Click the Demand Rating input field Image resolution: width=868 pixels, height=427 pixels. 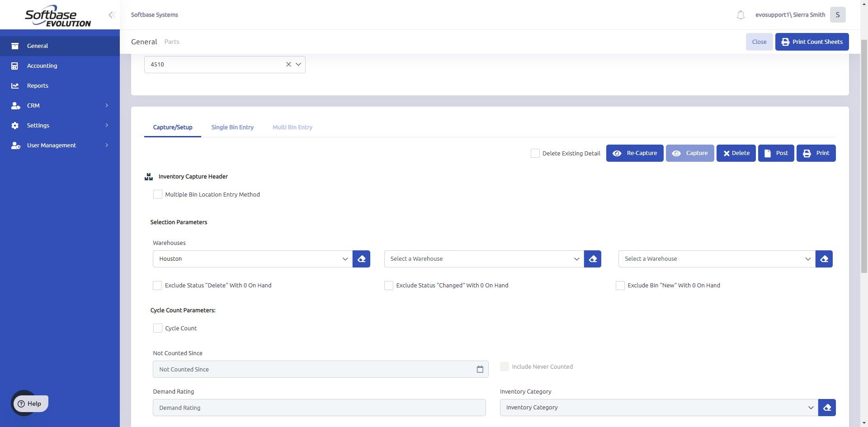[x=319, y=408]
